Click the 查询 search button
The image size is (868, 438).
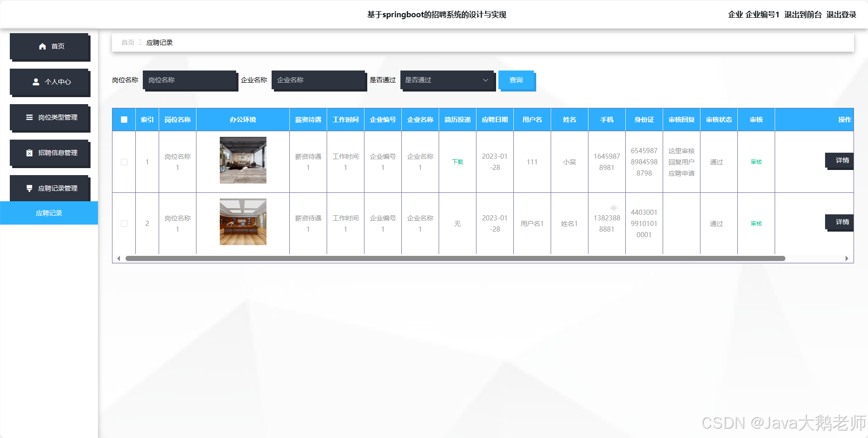coord(516,80)
